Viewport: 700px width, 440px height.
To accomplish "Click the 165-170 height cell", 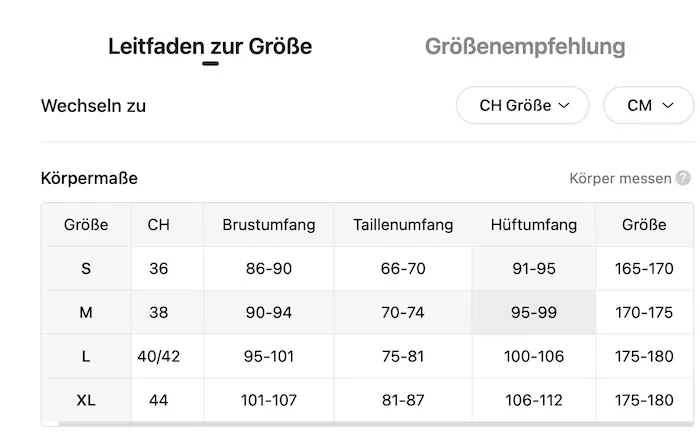I will point(644,269).
